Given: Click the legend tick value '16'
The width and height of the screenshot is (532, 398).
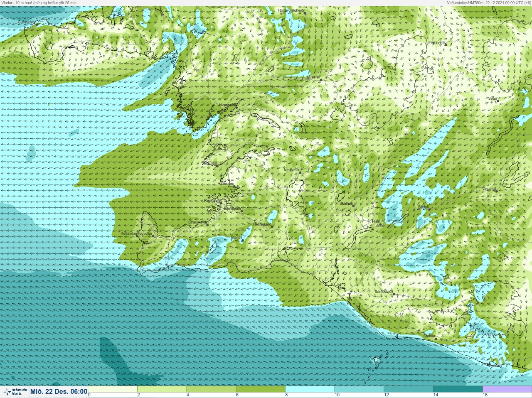Looking at the screenshot, I should tap(485, 395).
